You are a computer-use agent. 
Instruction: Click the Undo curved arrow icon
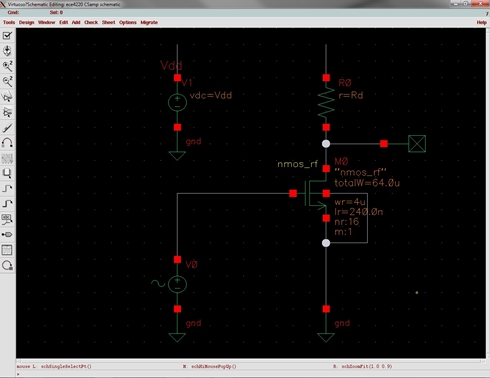tap(7, 143)
